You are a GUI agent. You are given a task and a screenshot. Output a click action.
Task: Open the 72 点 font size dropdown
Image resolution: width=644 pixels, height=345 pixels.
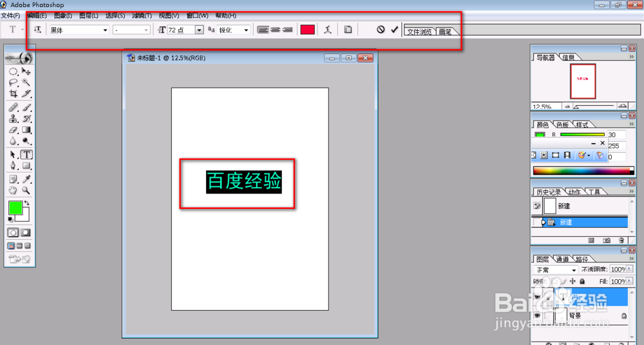point(199,30)
